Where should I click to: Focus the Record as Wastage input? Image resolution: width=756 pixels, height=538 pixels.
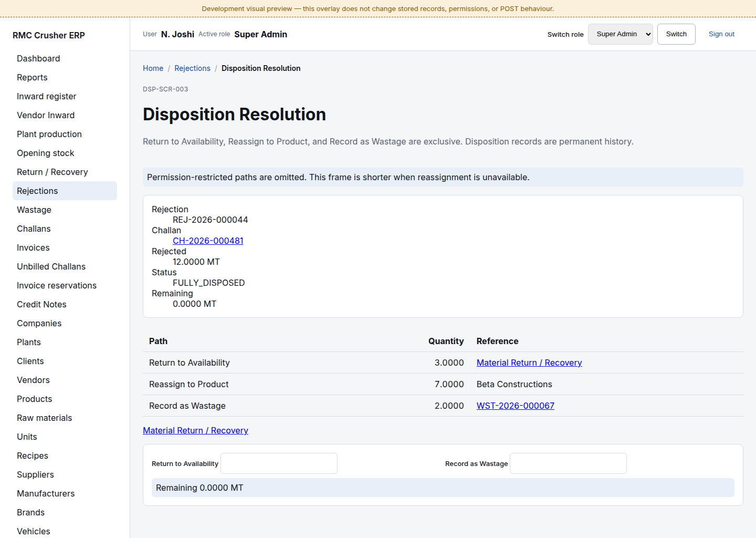568,463
